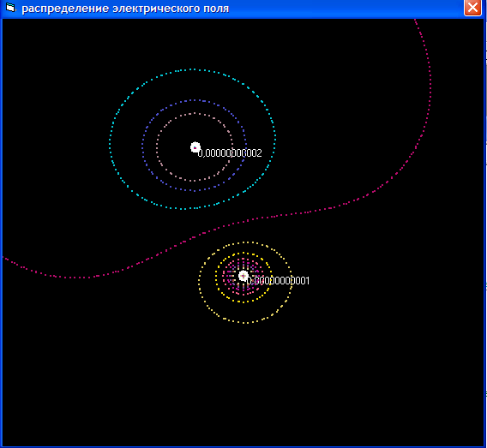Viewport: 487px width, 448px height.
Task: Close the electric field distribution window
Action: pos(472,8)
